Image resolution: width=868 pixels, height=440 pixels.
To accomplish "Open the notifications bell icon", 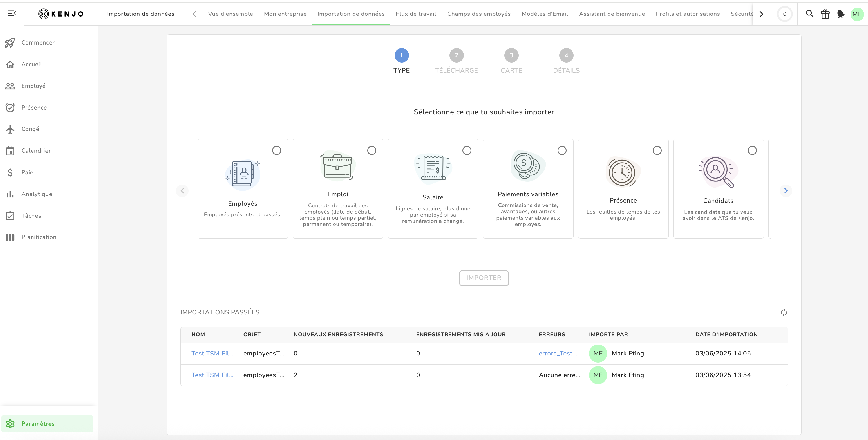I will (841, 14).
